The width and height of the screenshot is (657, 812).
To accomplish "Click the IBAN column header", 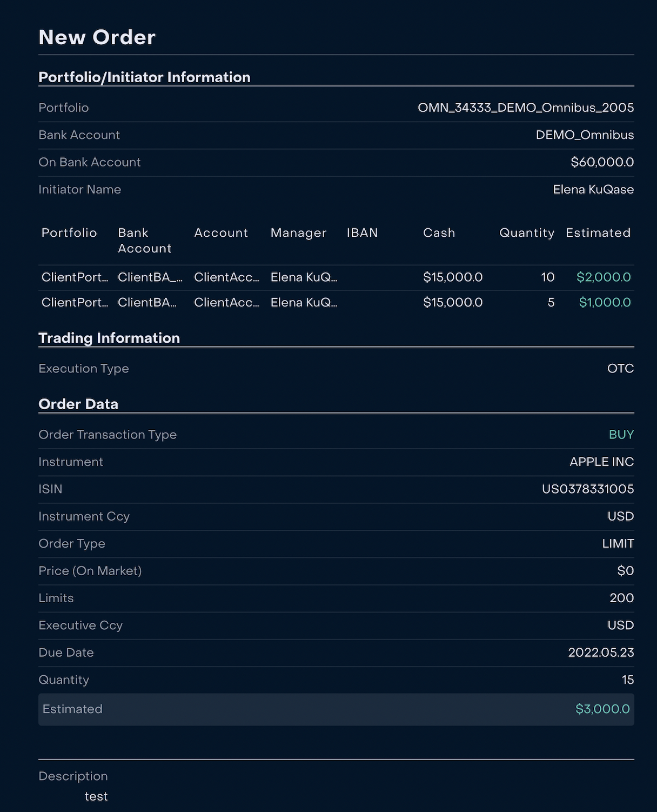I will click(362, 233).
